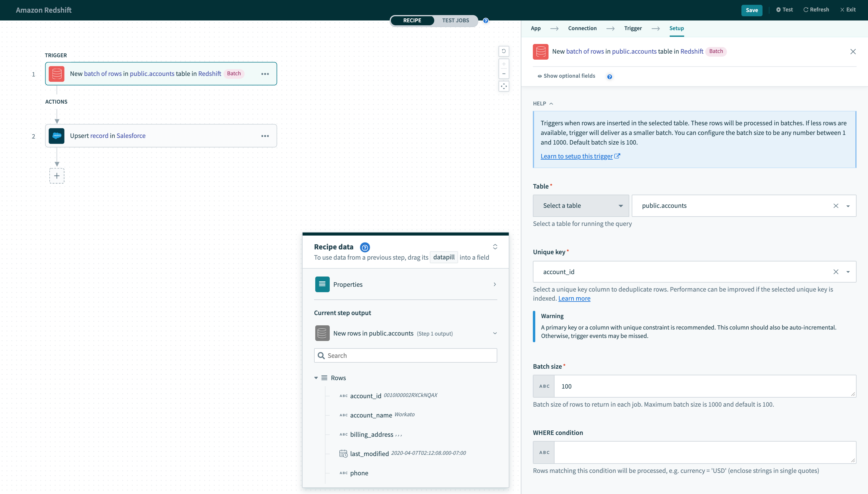This screenshot has width=868, height=494.
Task: Collapse the Rows tree node
Action: (x=316, y=378)
